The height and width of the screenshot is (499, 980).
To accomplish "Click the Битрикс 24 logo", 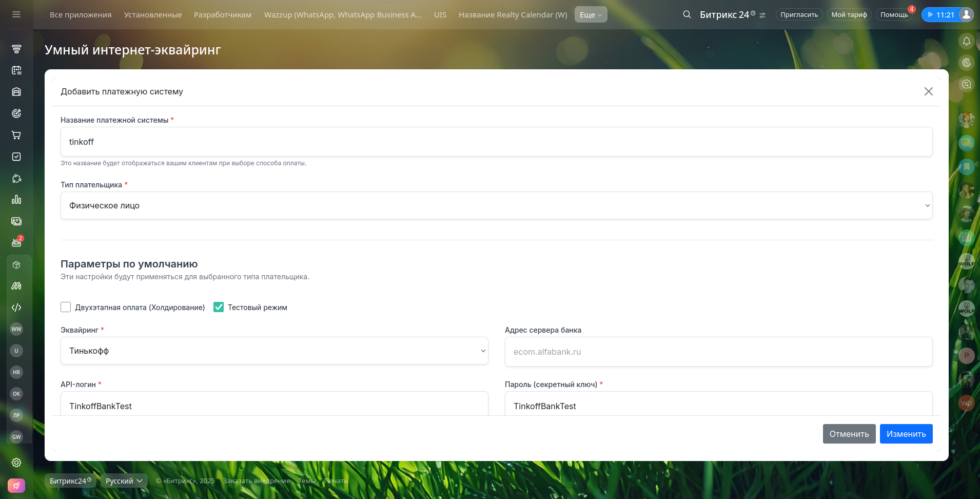I will tap(728, 15).
